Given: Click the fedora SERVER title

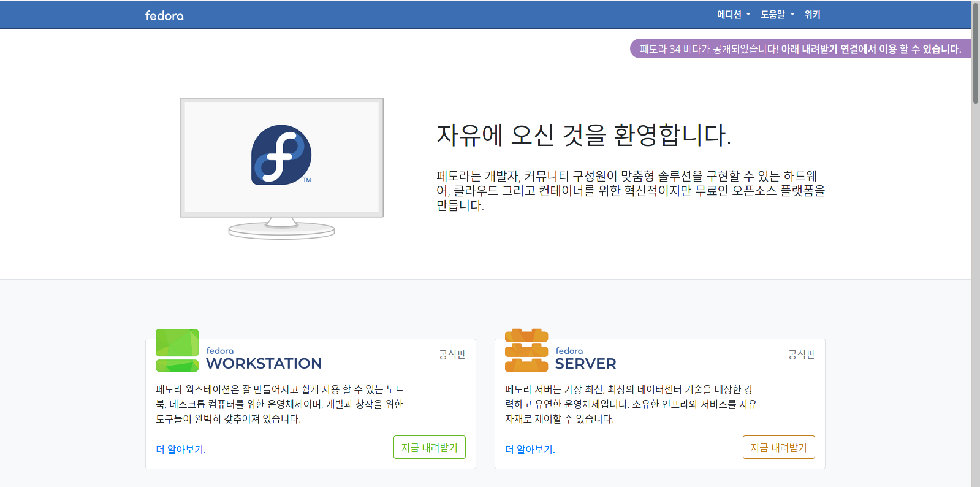Looking at the screenshot, I should tap(585, 359).
